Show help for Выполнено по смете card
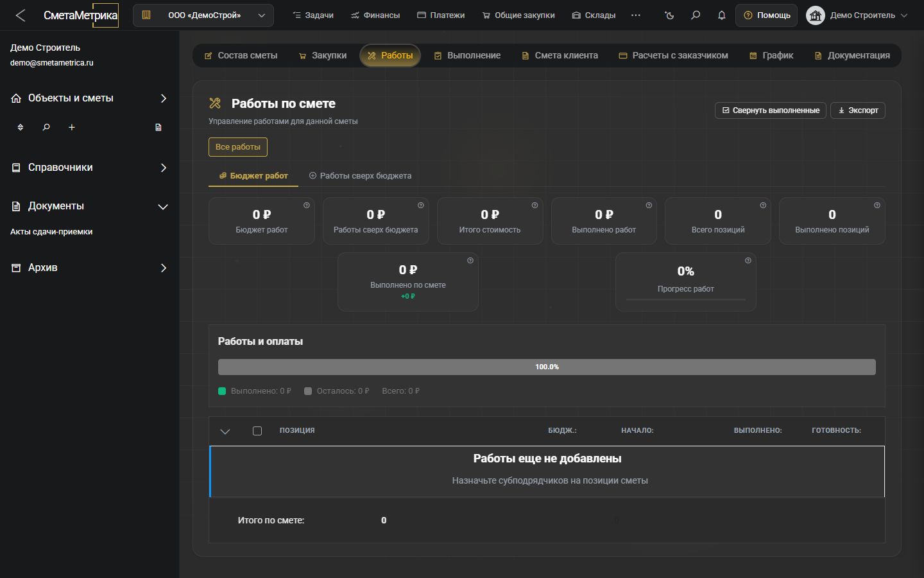Viewport: 924px width, 578px height. (x=470, y=261)
